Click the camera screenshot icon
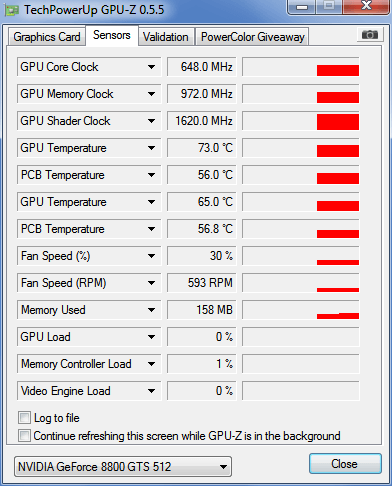Viewport: 392px width, 486px height. pyautogui.click(x=370, y=35)
